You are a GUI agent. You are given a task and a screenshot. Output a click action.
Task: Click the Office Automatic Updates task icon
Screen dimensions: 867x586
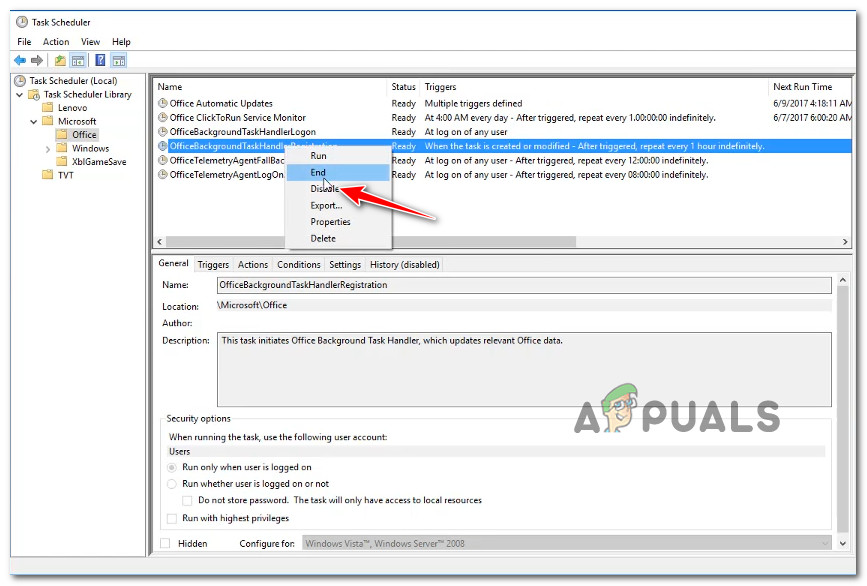point(163,103)
